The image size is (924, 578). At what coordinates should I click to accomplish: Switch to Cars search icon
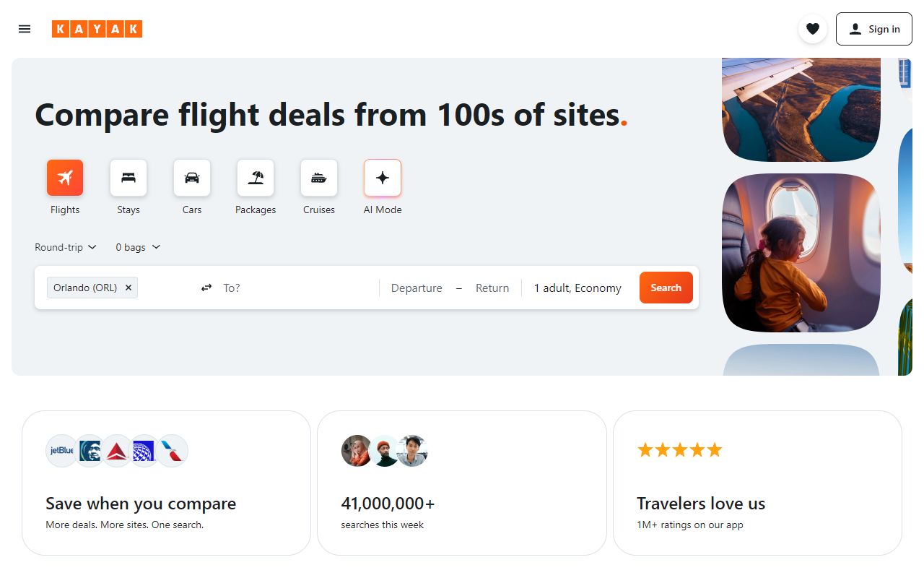pyautogui.click(x=192, y=178)
